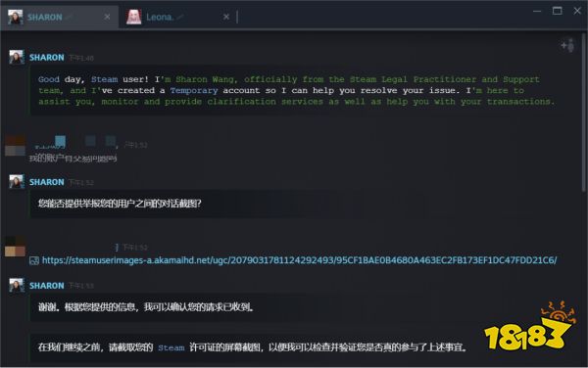Image resolution: width=588 pixels, height=368 pixels.
Task: Click the message starting with 谢谢
Action: 146,307
